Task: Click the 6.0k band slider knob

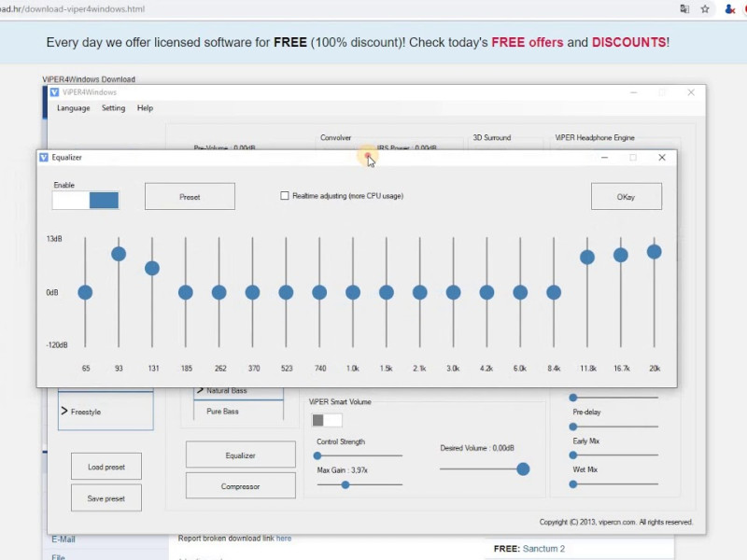Action: 520,292
